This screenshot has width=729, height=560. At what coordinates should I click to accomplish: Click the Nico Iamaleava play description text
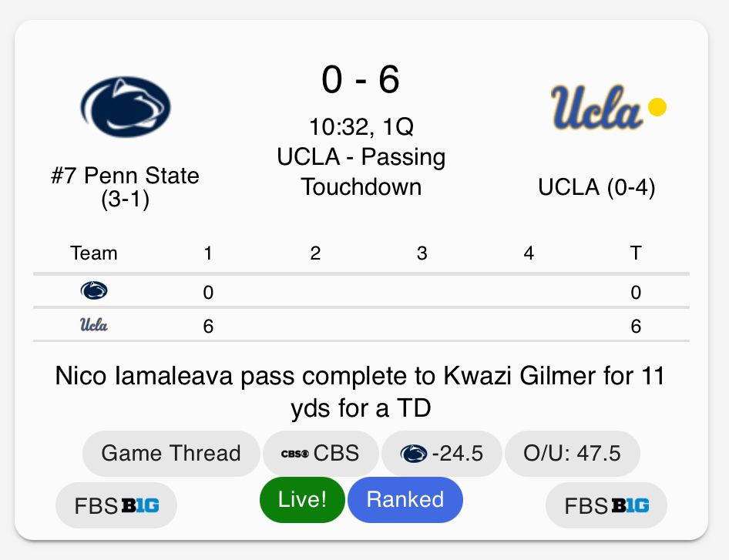(361, 391)
